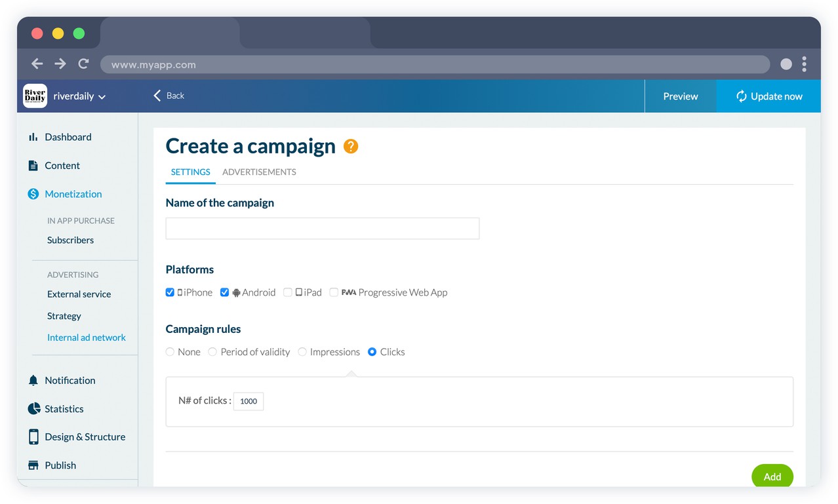Open Dashboard via its bar chart icon
This screenshot has width=838, height=504.
click(33, 137)
